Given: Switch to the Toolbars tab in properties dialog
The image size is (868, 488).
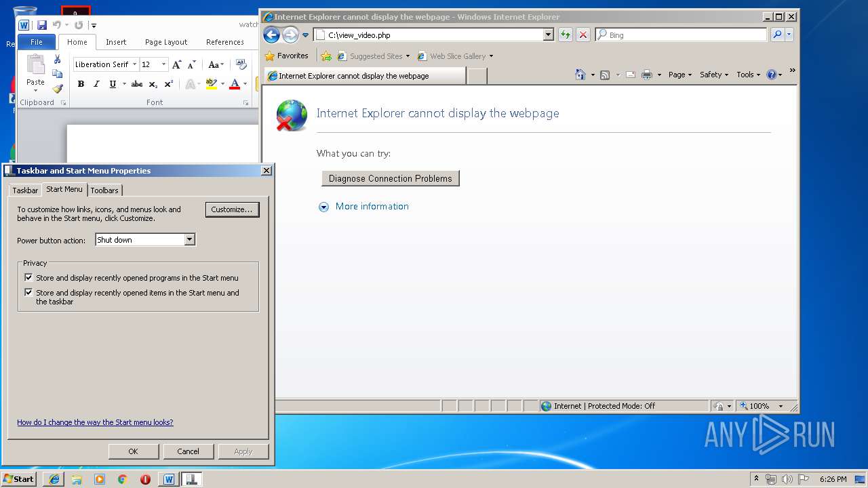Looking at the screenshot, I should pos(104,190).
